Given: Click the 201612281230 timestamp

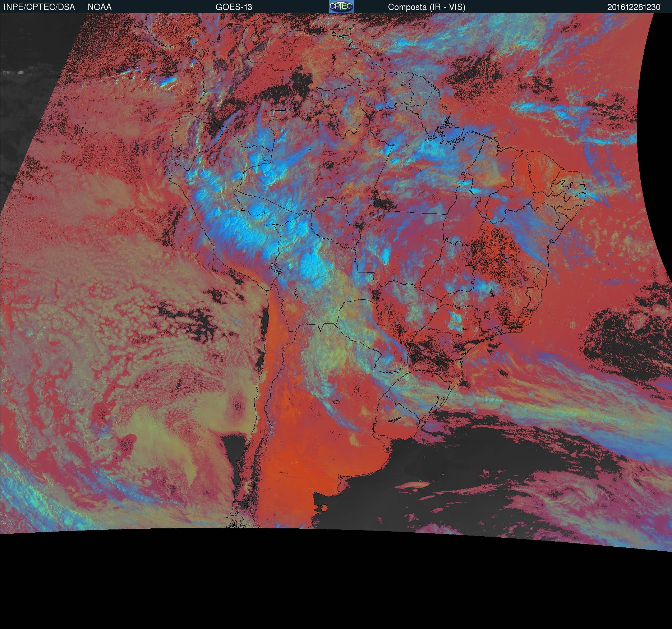Looking at the screenshot, I should pyautogui.click(x=634, y=7).
